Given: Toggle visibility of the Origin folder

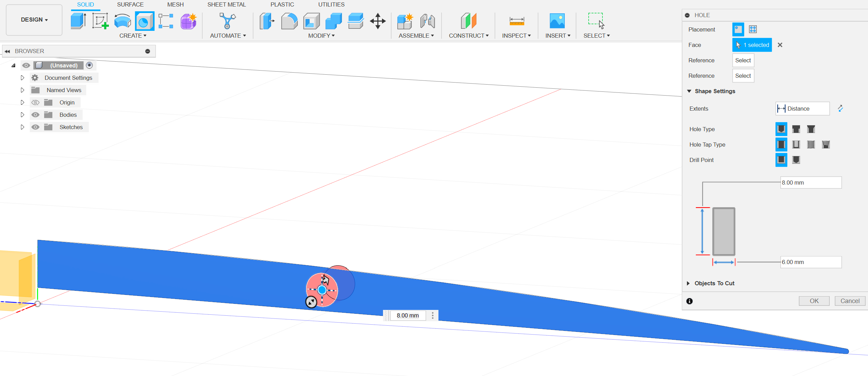Looking at the screenshot, I should [35, 102].
